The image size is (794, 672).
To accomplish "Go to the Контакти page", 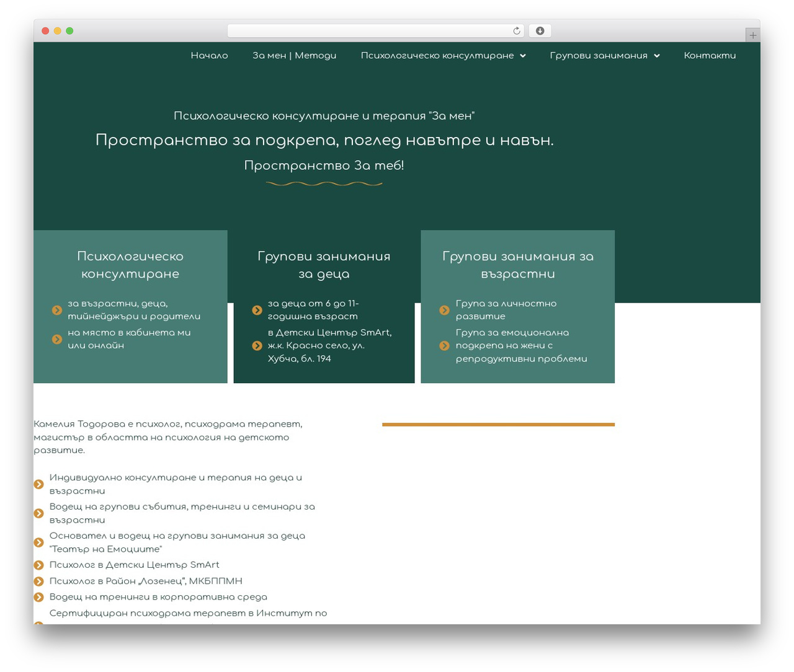I will pos(710,55).
